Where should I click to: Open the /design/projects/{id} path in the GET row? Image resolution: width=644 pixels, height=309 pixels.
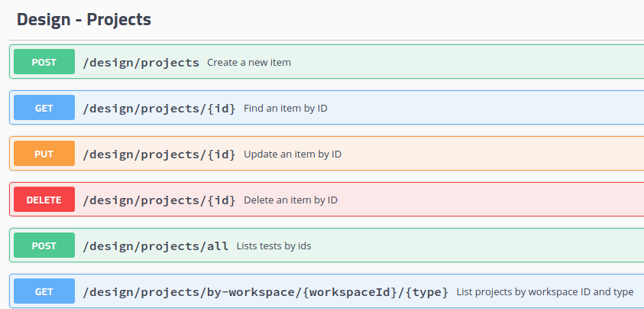tap(159, 108)
